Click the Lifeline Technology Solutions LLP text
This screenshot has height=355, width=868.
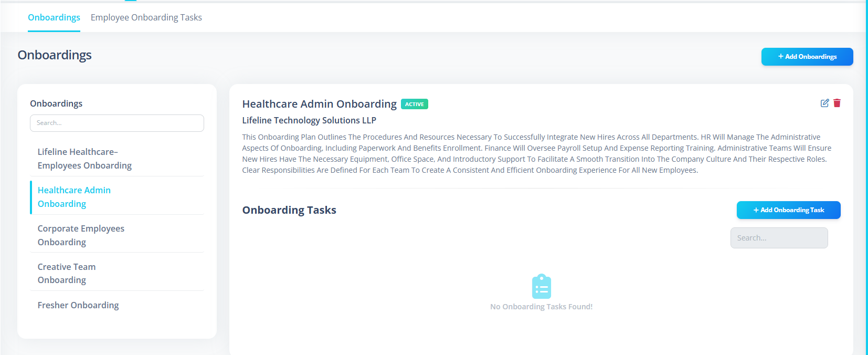[309, 120]
